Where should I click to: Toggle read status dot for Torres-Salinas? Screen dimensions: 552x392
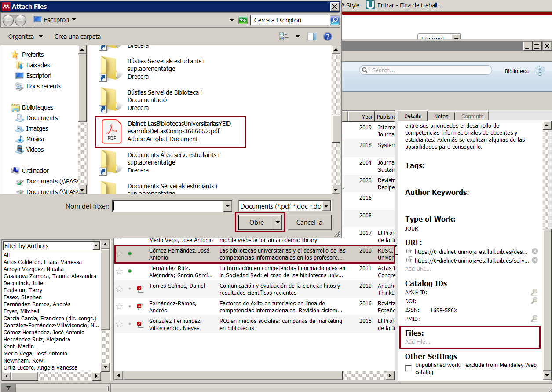[x=130, y=289]
